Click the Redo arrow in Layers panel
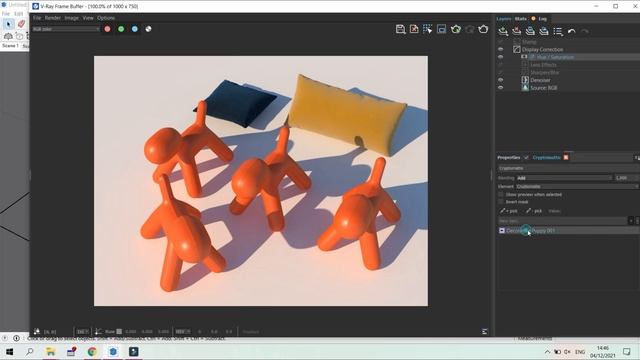Viewport: 640px width, 360px height. click(584, 31)
